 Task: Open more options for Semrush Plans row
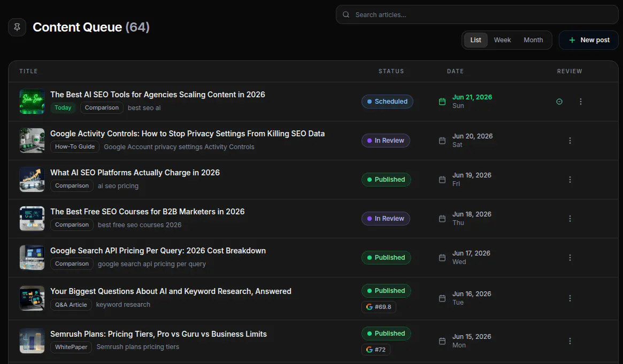pos(570,341)
